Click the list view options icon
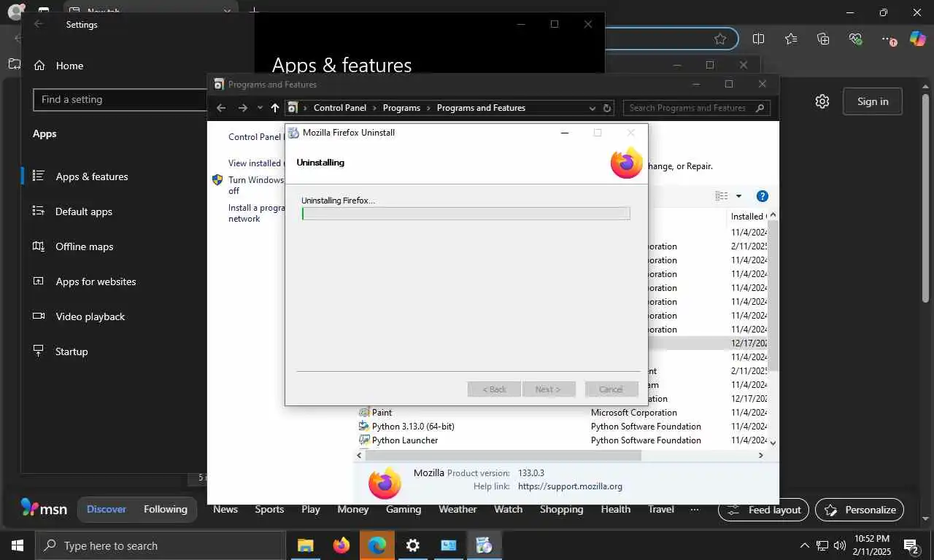Screen dimensions: 934x560 click(722, 196)
